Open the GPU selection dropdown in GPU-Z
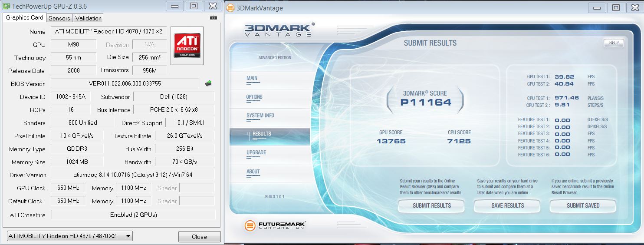Screen dimensions: 644x245 (70, 236)
